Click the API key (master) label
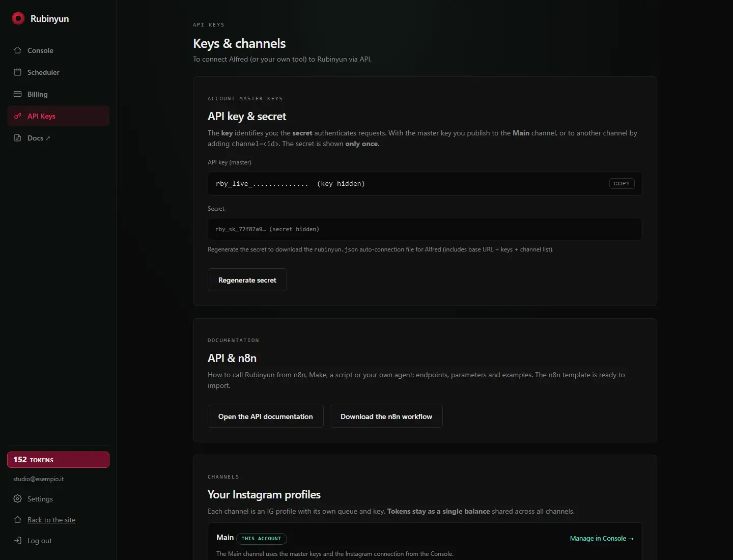The image size is (733, 560). point(230,162)
